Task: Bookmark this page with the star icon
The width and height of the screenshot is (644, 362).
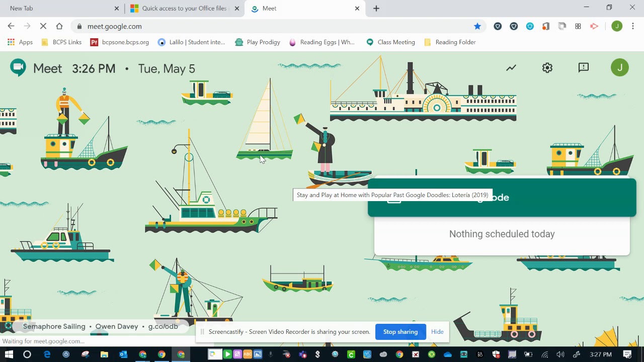Action: coord(477,26)
